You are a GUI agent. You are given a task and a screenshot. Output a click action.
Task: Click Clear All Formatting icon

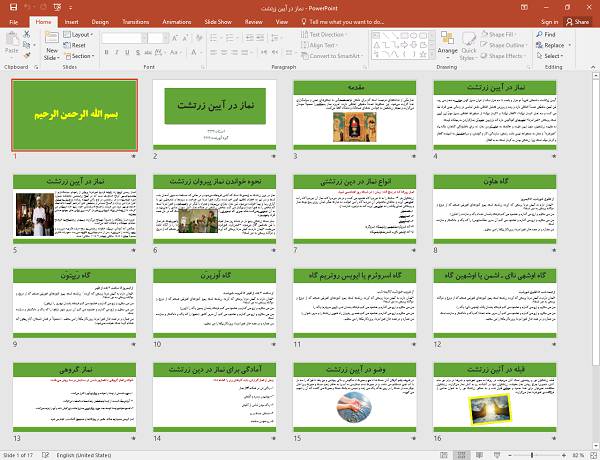[199, 38]
